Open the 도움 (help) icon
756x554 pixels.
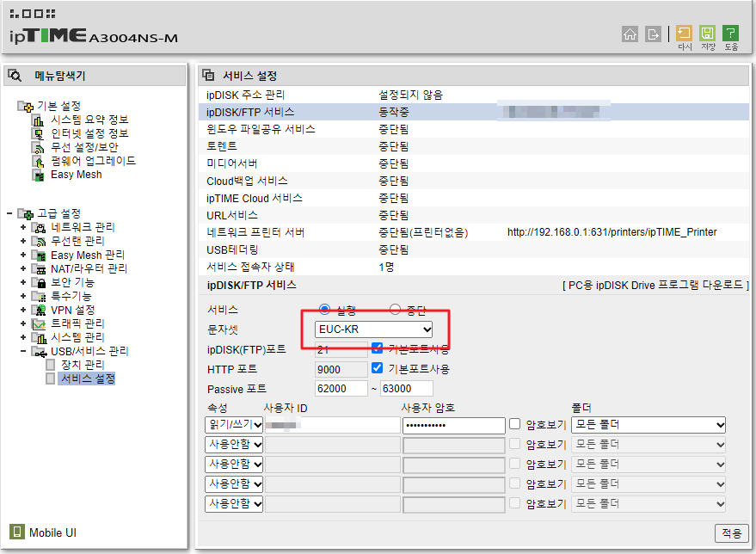point(730,34)
